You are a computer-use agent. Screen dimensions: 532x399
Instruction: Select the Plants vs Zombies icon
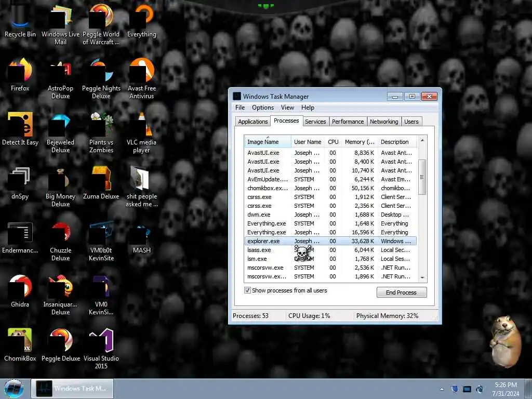point(101,131)
